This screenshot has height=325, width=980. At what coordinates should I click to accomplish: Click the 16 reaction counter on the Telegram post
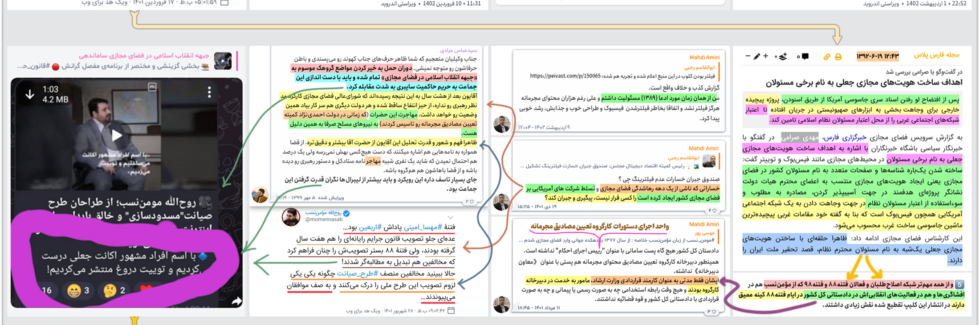click(46, 291)
